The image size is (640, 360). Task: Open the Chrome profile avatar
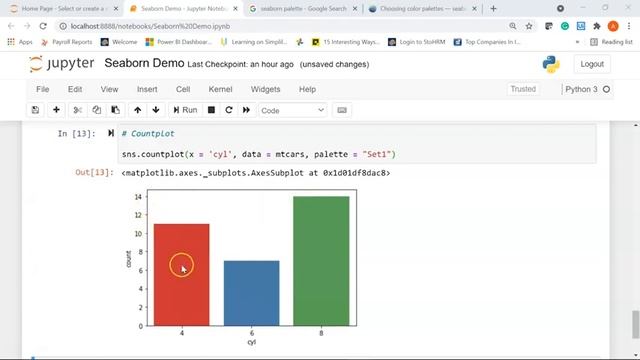[x=613, y=26]
